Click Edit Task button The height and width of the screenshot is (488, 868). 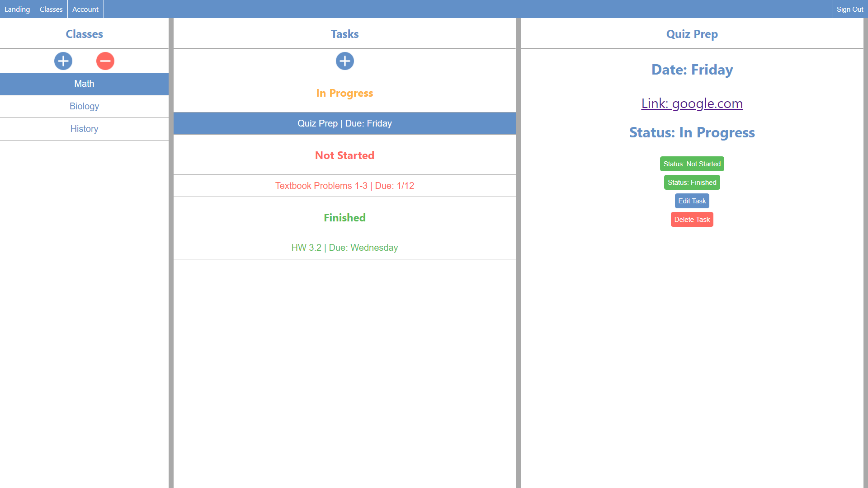click(692, 201)
